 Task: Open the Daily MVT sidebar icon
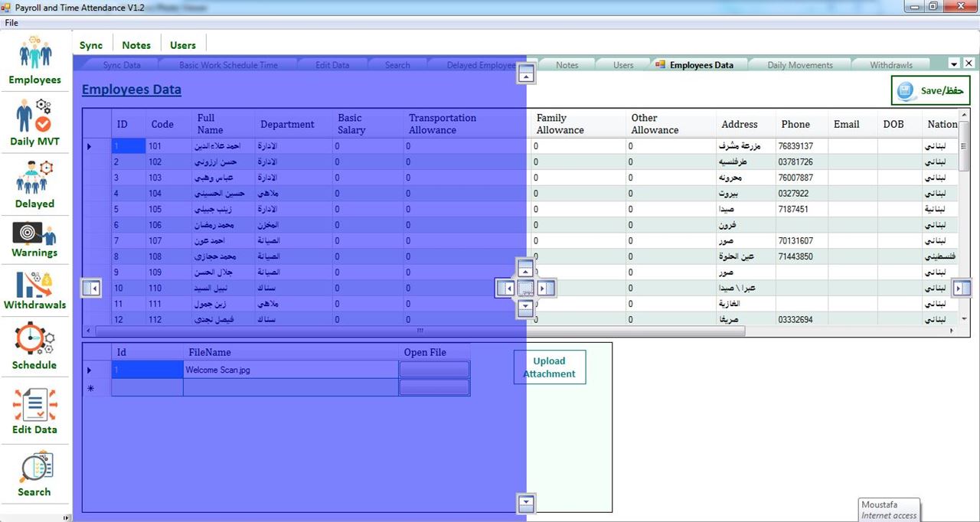[35, 122]
